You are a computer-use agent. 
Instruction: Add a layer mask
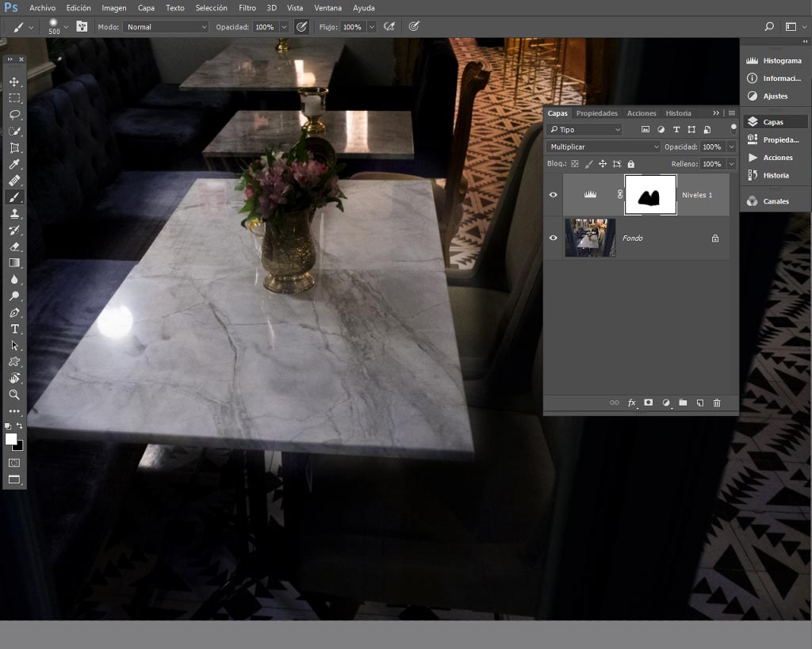[x=649, y=403]
